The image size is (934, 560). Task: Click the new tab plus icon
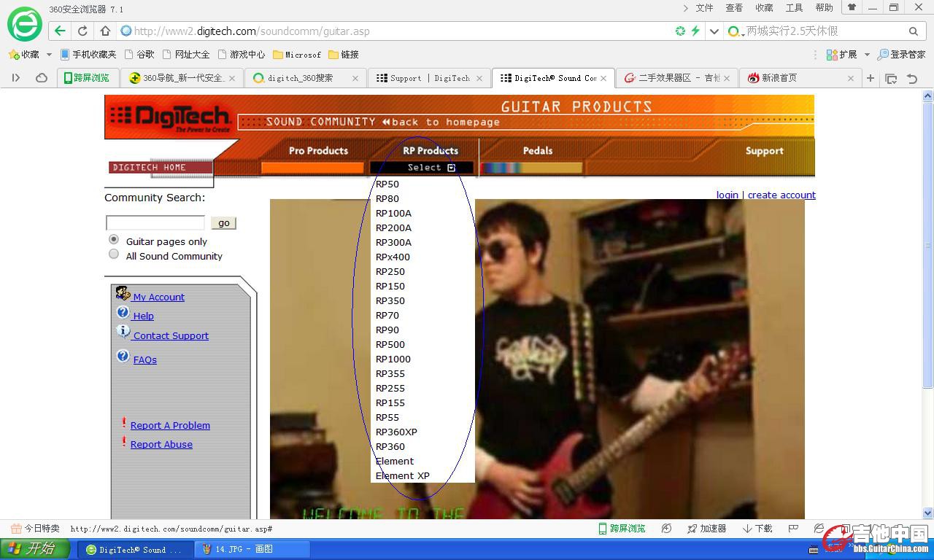870,78
